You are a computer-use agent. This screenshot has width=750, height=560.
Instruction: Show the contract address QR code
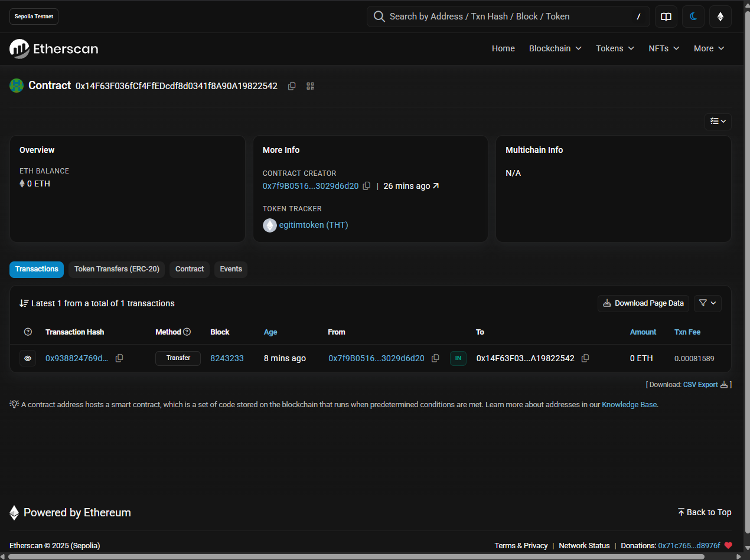coord(311,86)
